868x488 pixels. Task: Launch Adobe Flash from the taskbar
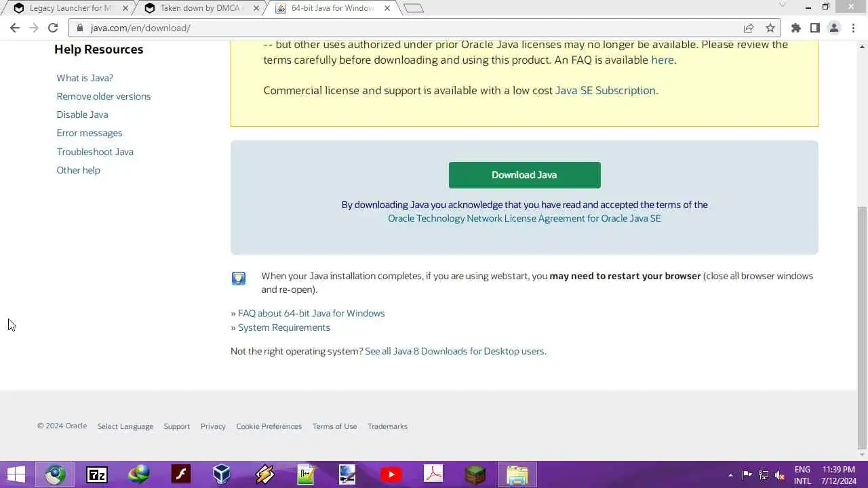[x=181, y=474]
